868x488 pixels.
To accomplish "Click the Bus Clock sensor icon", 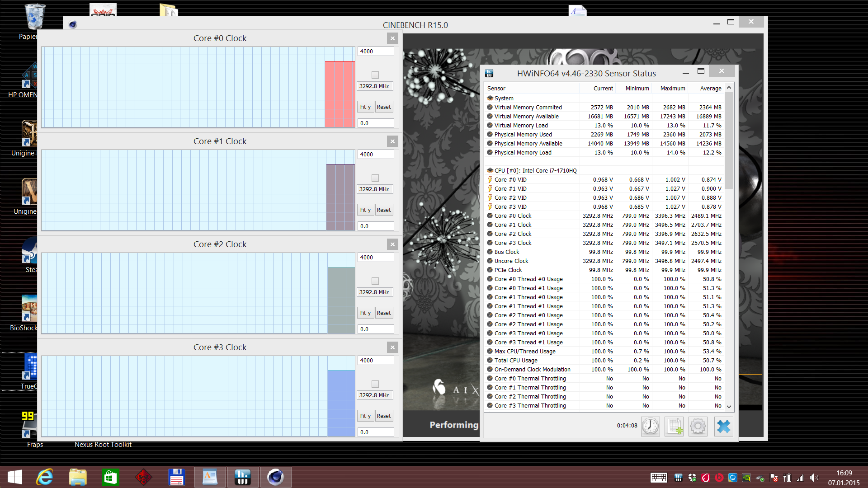I will (490, 252).
